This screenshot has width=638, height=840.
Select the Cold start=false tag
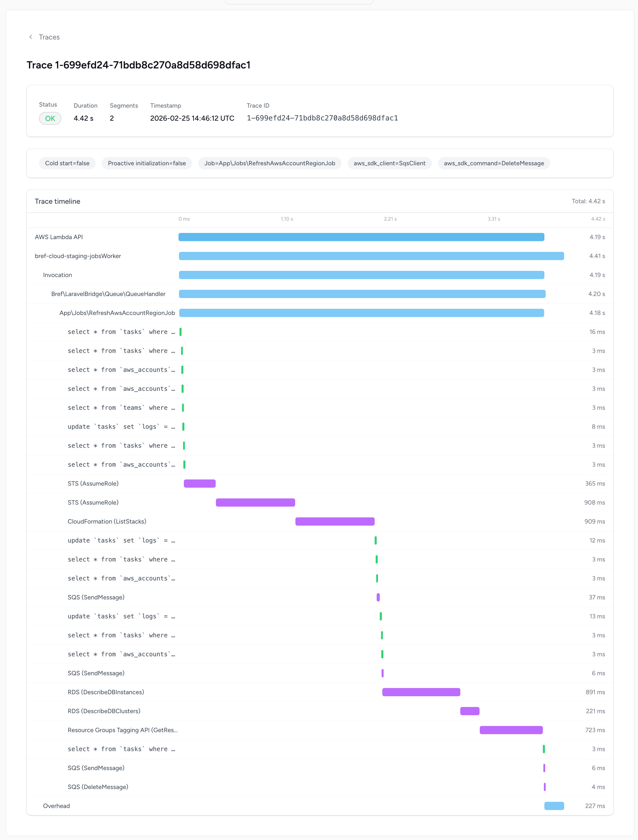67,163
